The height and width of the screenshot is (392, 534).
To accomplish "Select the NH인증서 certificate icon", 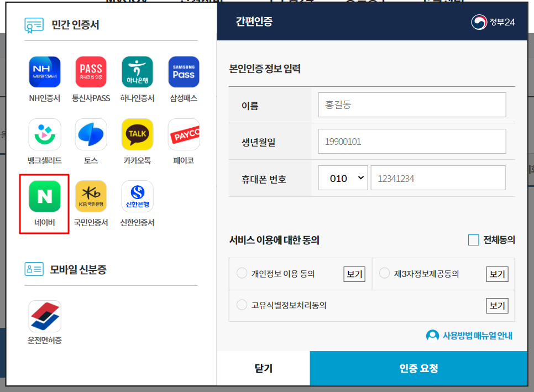I will pos(45,72).
